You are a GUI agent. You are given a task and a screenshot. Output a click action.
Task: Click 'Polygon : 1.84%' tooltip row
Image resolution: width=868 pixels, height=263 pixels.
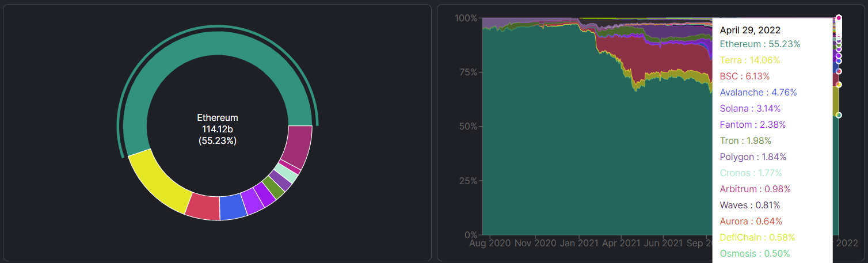[x=753, y=157]
